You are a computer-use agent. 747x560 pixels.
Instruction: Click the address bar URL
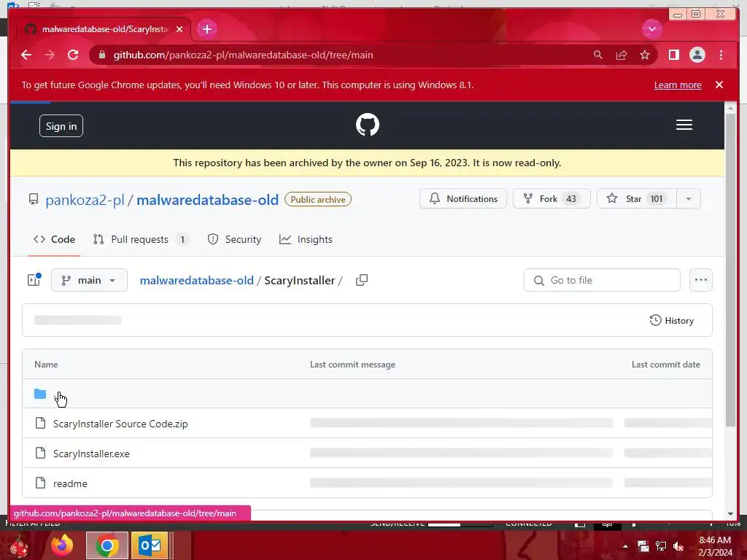click(243, 55)
